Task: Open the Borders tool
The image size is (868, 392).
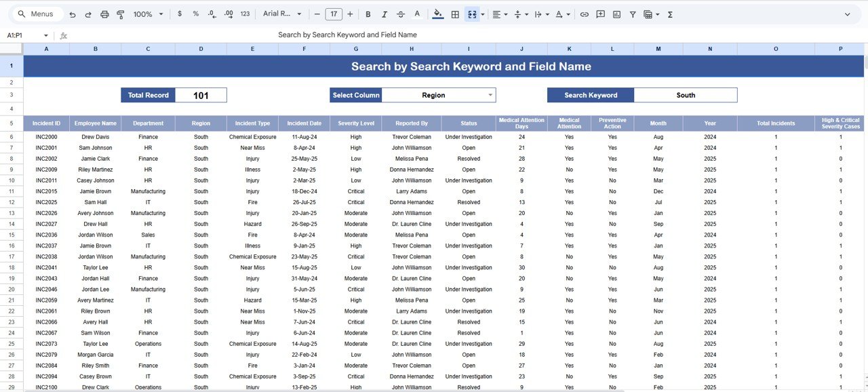Action: click(455, 14)
